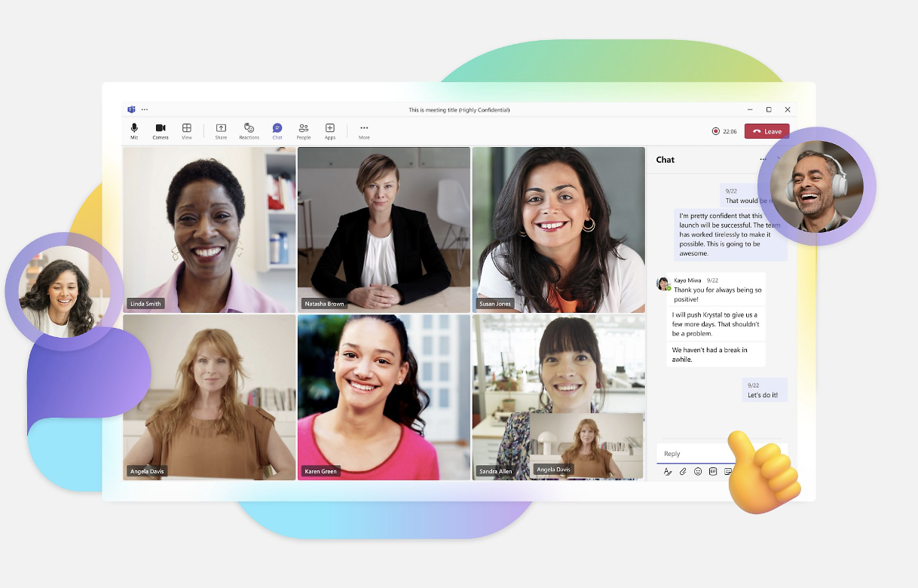The image size is (918, 588).
Task: Mute the microphone with Mic button
Action: click(x=134, y=130)
